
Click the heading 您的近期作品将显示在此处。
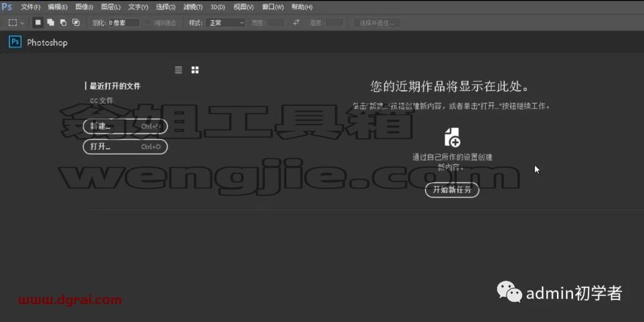click(x=450, y=87)
